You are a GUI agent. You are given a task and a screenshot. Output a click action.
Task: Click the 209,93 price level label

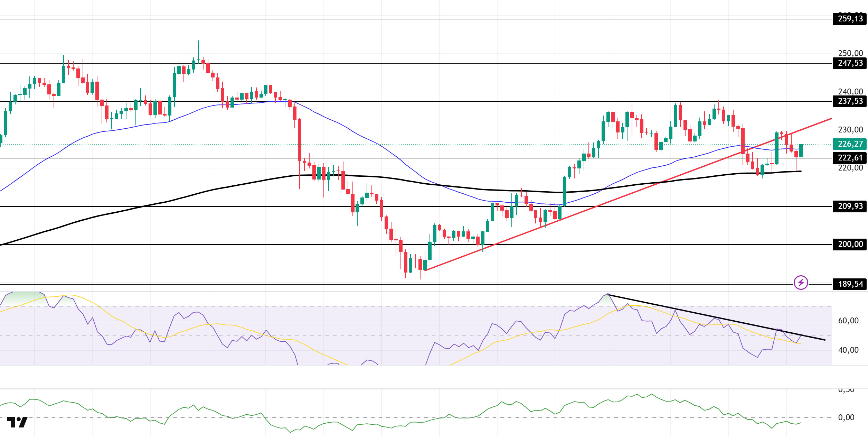tap(850, 206)
